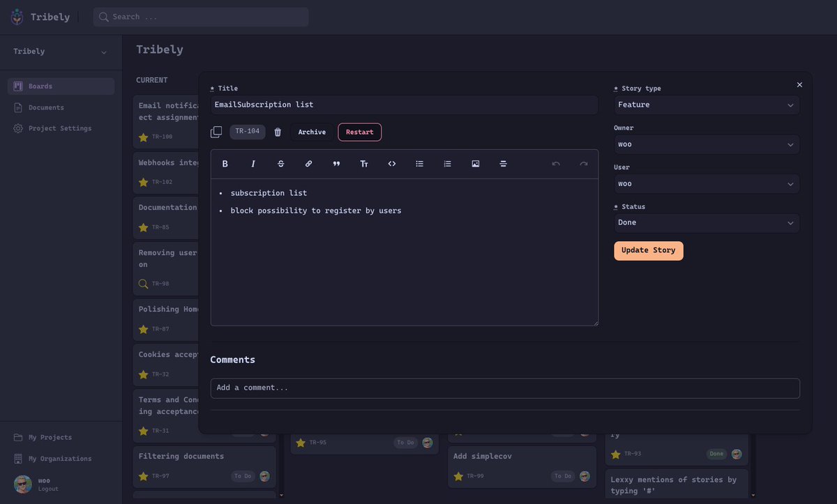Click the To Do badge on TR-97
Screen dimensions: 837x504
tap(243, 476)
